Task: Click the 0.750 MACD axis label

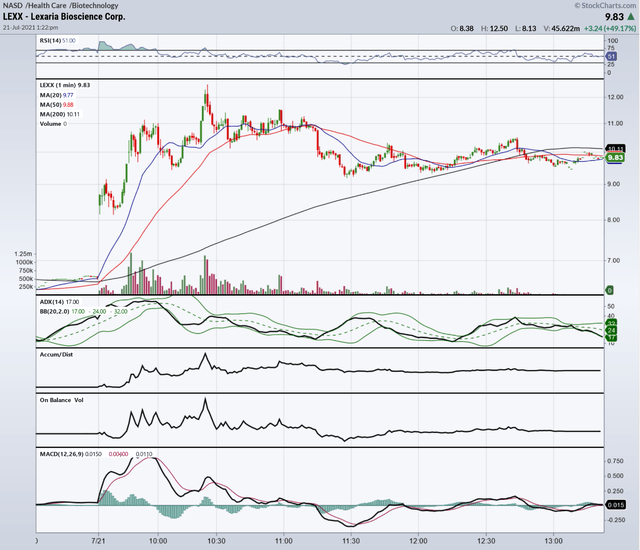Action: 616,461
